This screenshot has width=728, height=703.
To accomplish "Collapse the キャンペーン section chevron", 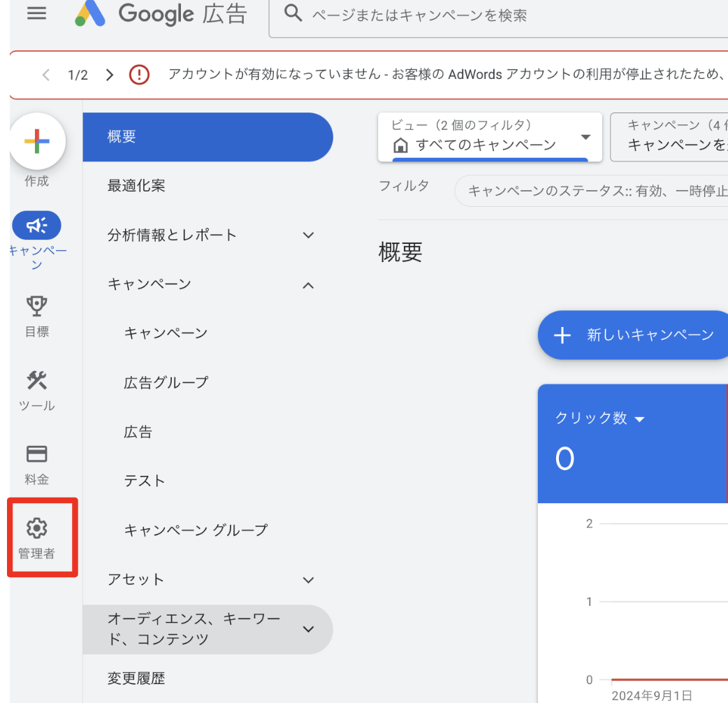I will (x=308, y=285).
